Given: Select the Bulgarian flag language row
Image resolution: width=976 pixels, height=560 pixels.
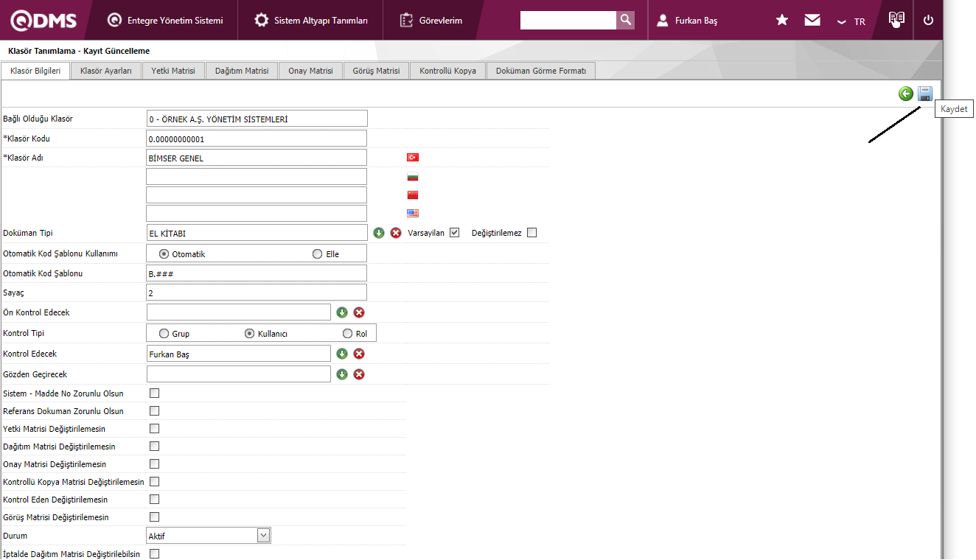Looking at the screenshot, I should [413, 177].
